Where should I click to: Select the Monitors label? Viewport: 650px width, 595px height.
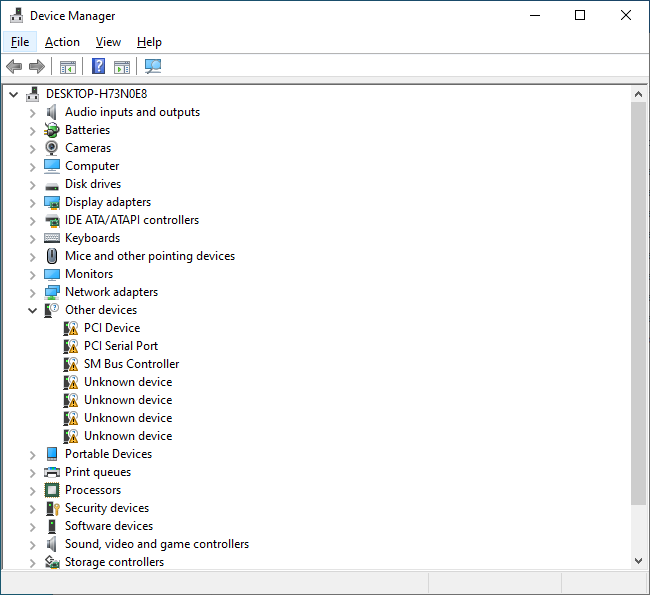pyautogui.click(x=89, y=274)
